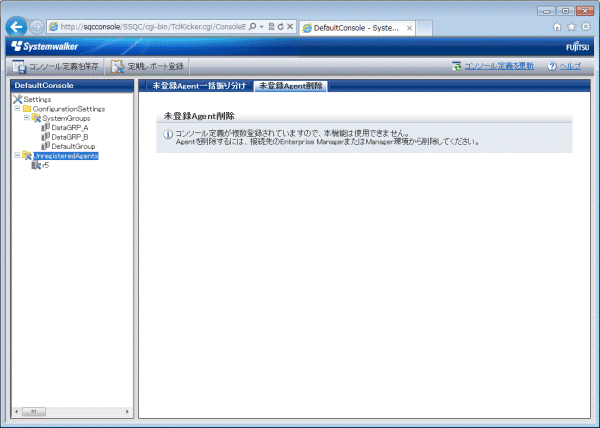
Task: Select the 未登録Agent削除 tab
Action: point(289,86)
